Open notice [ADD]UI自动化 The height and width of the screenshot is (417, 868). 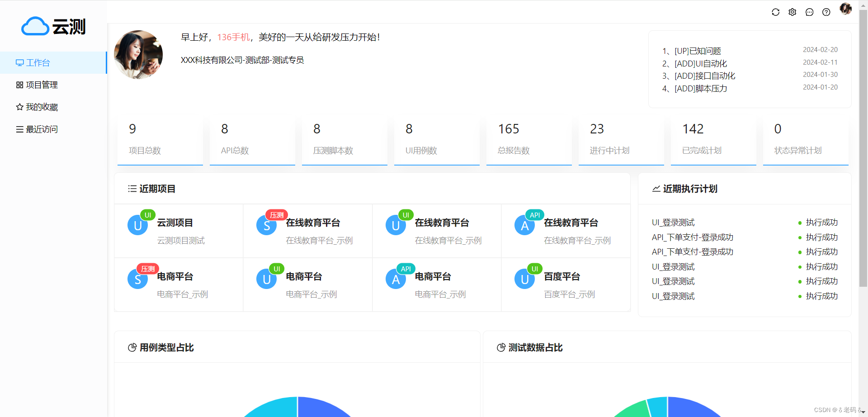(701, 64)
